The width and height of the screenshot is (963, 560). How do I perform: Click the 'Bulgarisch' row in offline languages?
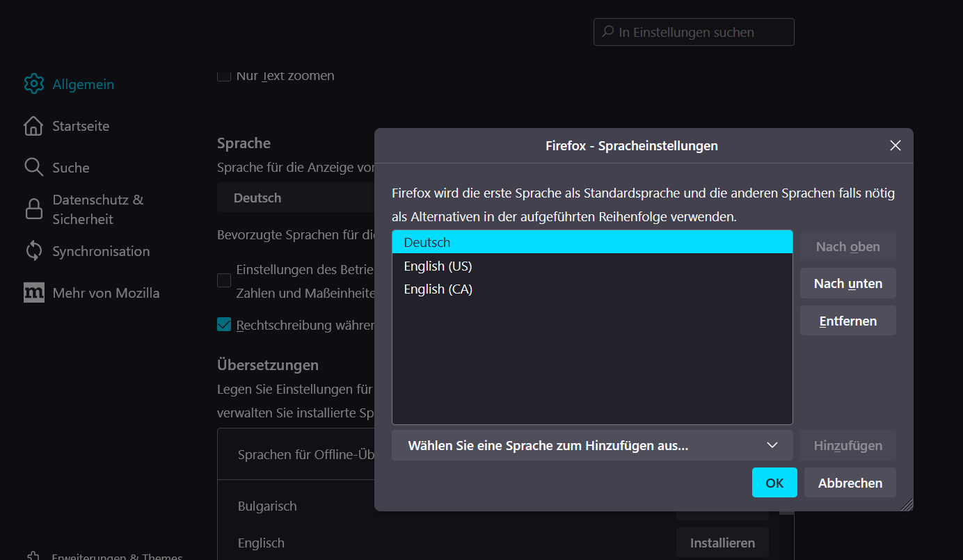pos(267,506)
